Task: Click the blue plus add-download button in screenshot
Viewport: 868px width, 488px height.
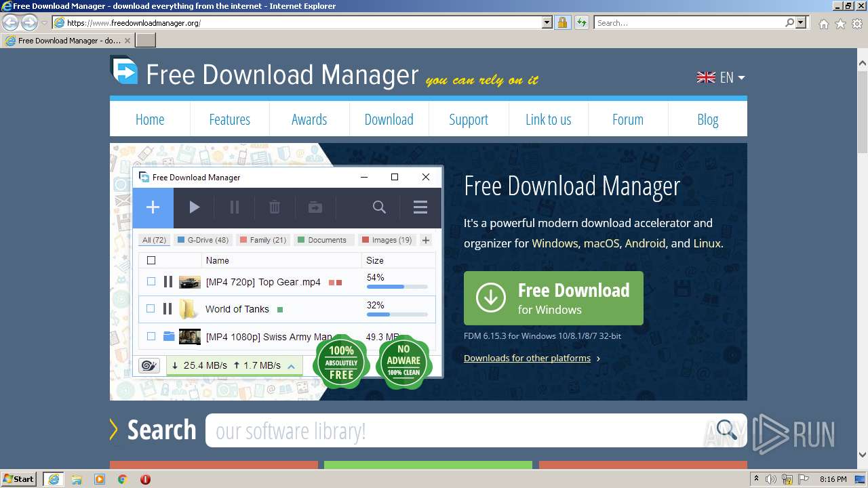Action: (153, 207)
